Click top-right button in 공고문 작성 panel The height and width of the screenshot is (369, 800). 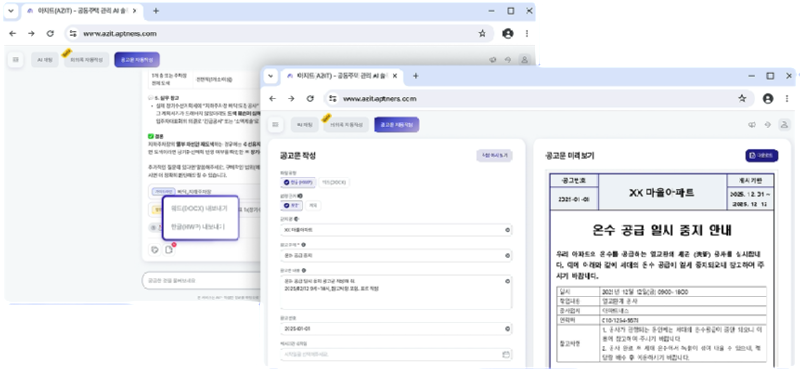point(494,156)
